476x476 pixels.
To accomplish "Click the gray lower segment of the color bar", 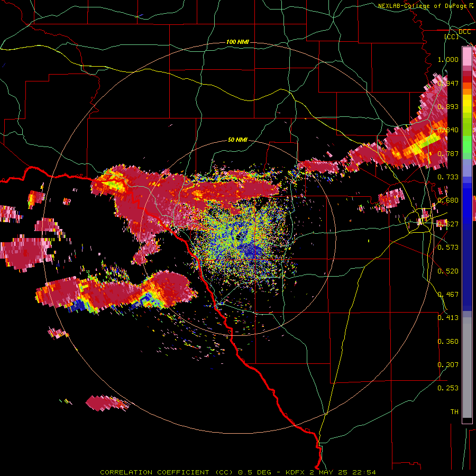I will (x=467, y=368).
